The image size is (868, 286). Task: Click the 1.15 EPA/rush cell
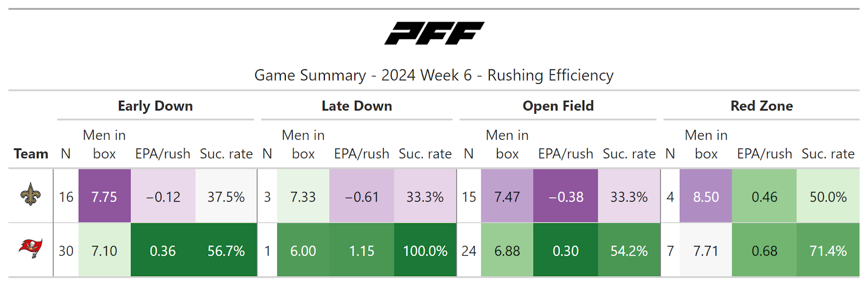361,251
